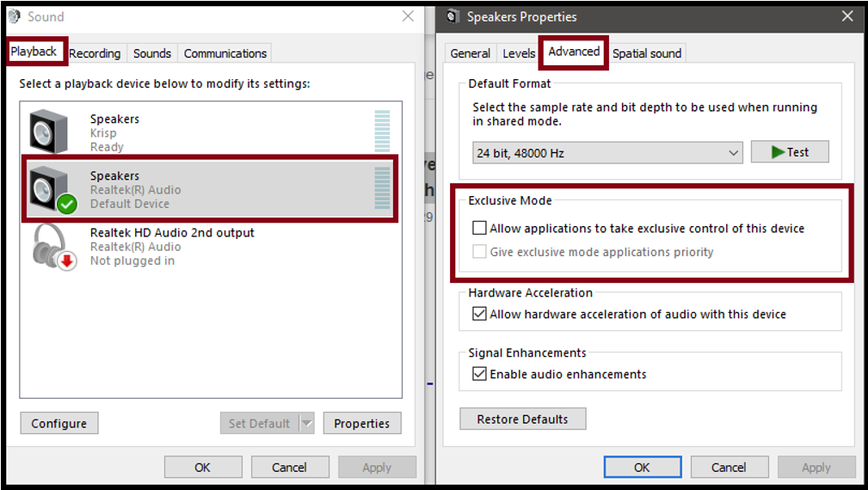The width and height of the screenshot is (868, 490).
Task: Select Speakers Realtek(R) Audio Default Device row
Action: (x=211, y=188)
